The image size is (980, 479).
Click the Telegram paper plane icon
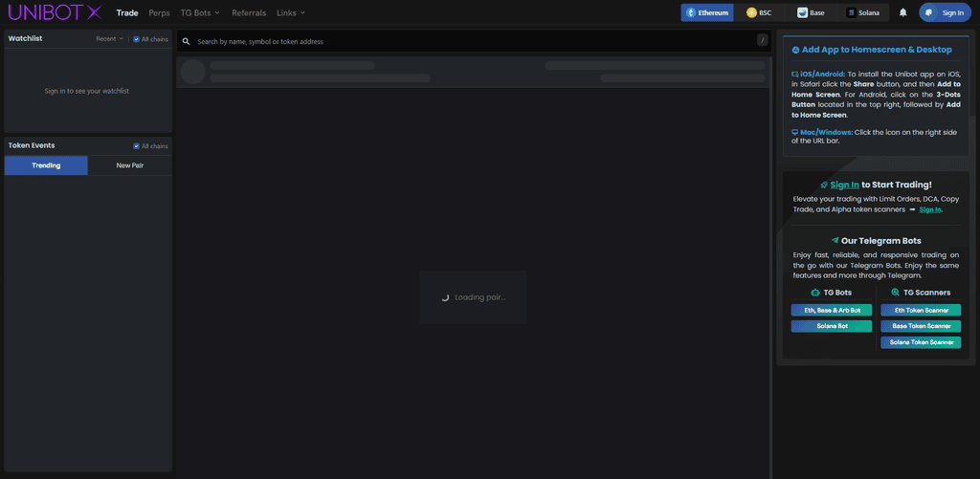pos(835,240)
